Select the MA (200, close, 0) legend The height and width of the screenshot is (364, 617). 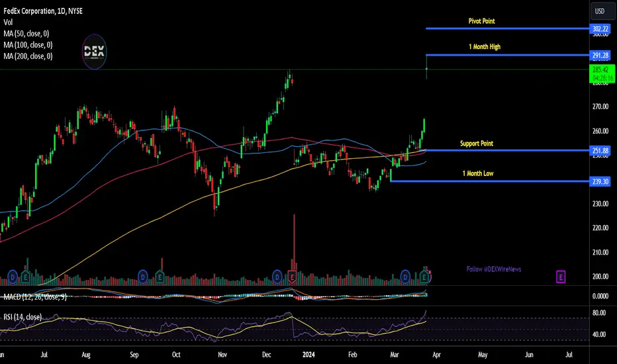pyautogui.click(x=28, y=56)
